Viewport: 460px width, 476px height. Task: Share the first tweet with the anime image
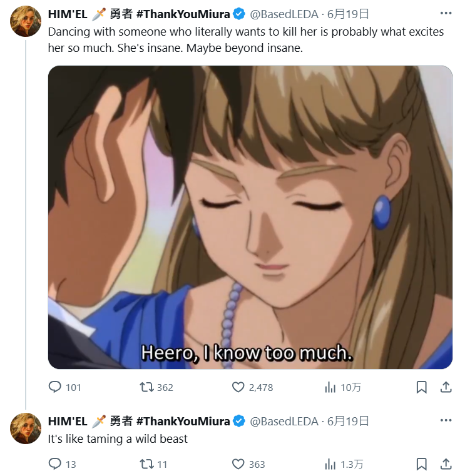click(446, 387)
